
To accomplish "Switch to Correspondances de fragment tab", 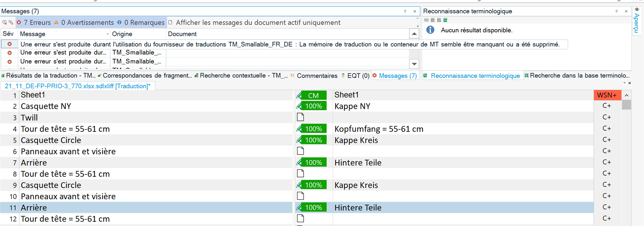I will [145, 76].
